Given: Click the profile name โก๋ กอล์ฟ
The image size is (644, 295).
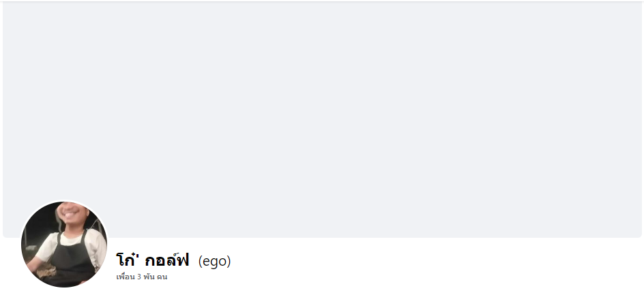Looking at the screenshot, I should [x=152, y=260].
